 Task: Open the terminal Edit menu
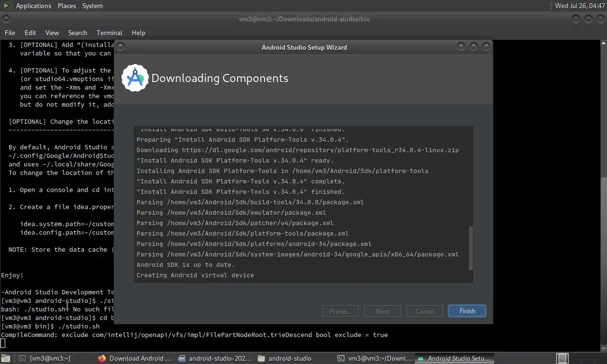click(x=30, y=33)
